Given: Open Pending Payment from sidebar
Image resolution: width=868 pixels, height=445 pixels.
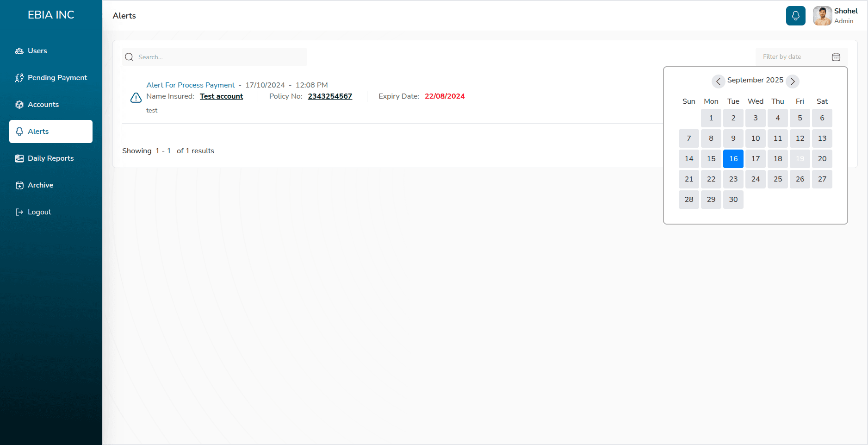Looking at the screenshot, I should 51,78.
